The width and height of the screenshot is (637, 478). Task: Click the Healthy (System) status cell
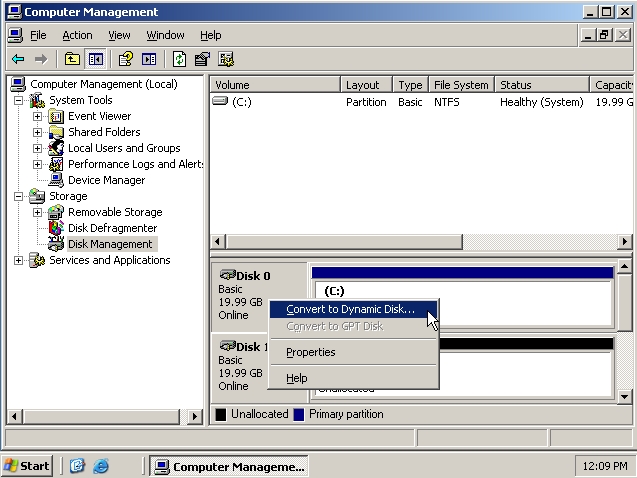pos(542,102)
